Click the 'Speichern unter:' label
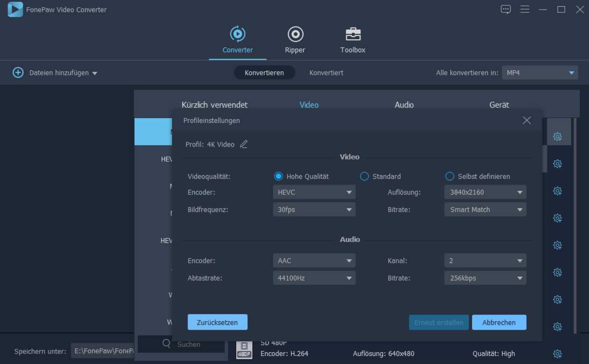Viewport: 589px width, 364px height. (40, 352)
